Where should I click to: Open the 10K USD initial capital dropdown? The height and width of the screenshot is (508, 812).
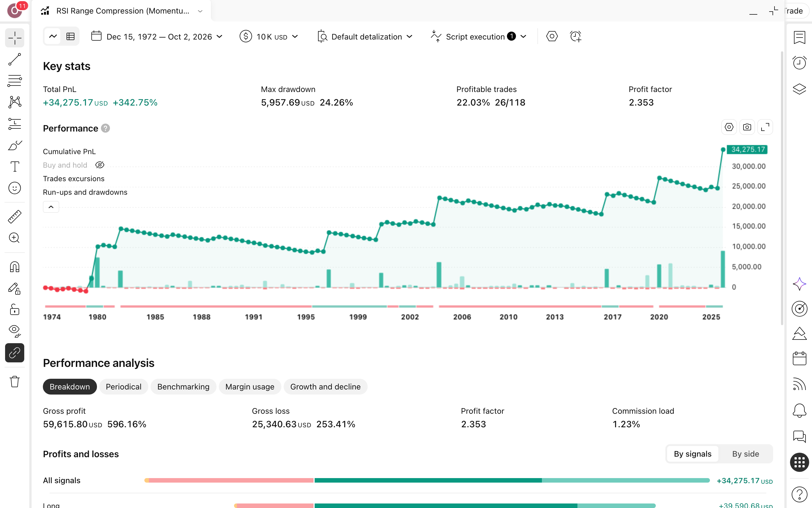[x=269, y=36]
